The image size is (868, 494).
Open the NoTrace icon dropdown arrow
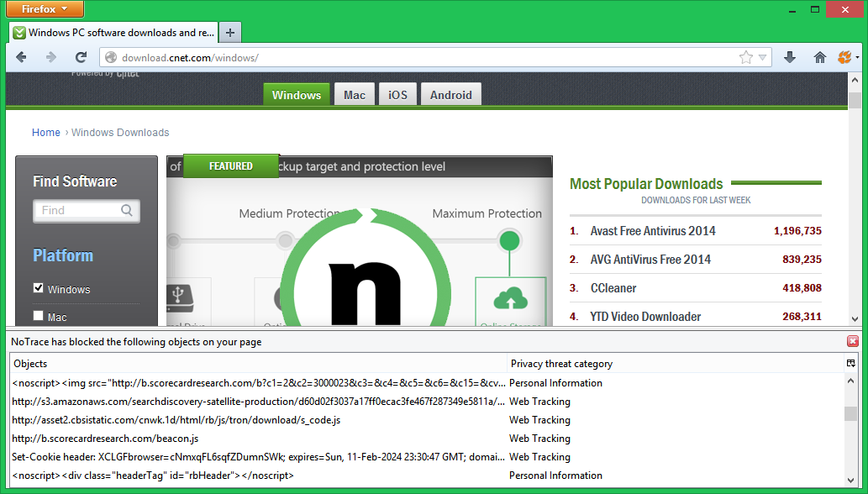[857, 57]
